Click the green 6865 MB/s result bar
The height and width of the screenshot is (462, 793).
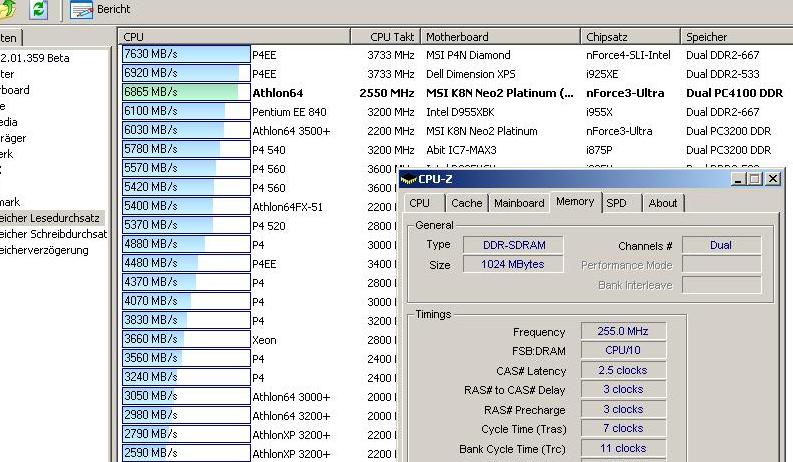pos(180,93)
